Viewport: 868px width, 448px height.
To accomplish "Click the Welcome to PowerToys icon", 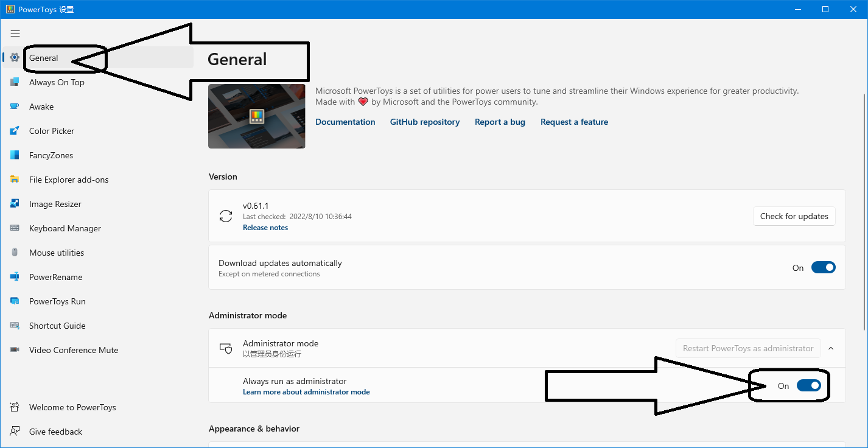I will coord(15,407).
